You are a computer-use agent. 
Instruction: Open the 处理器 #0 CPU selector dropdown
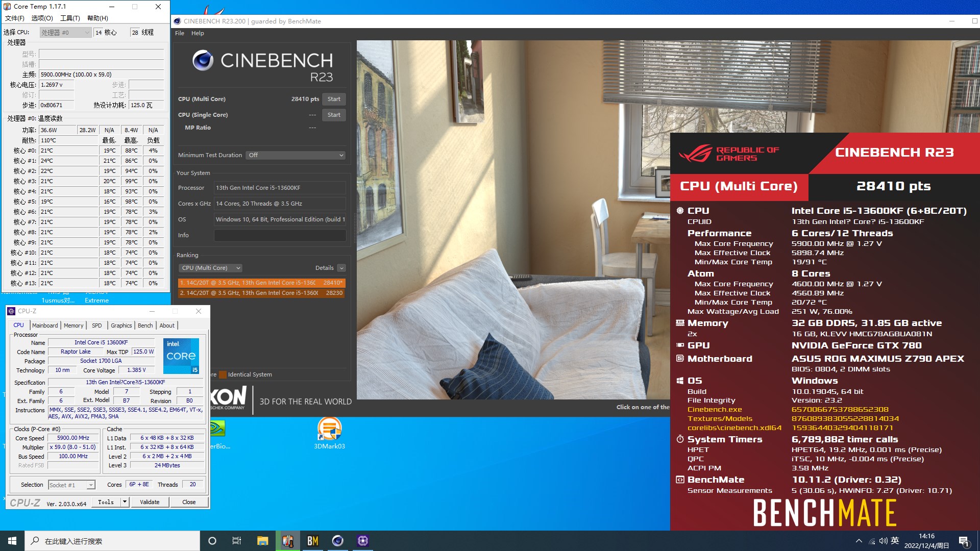(x=65, y=32)
